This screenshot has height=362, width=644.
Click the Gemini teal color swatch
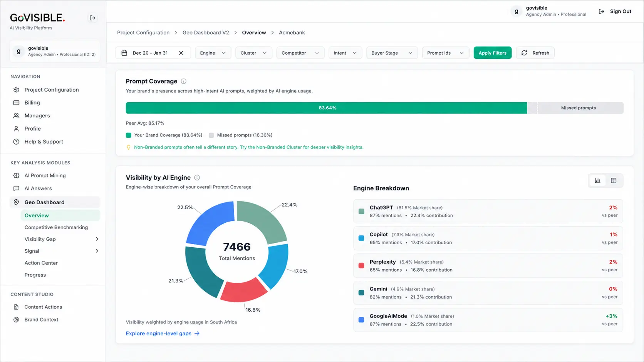point(361,293)
